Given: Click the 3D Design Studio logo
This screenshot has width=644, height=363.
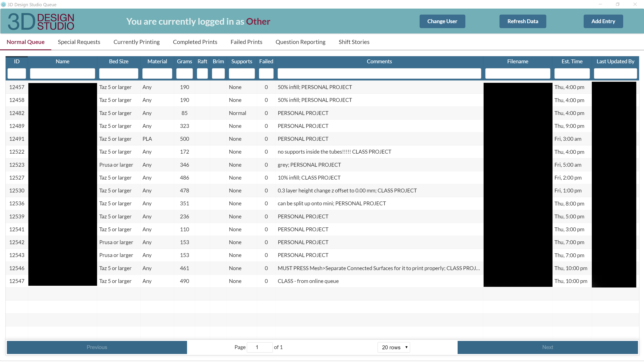Looking at the screenshot, I should point(41,21).
